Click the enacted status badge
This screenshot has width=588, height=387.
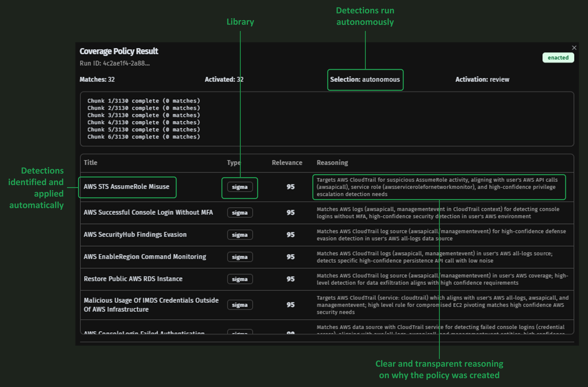[x=558, y=58]
